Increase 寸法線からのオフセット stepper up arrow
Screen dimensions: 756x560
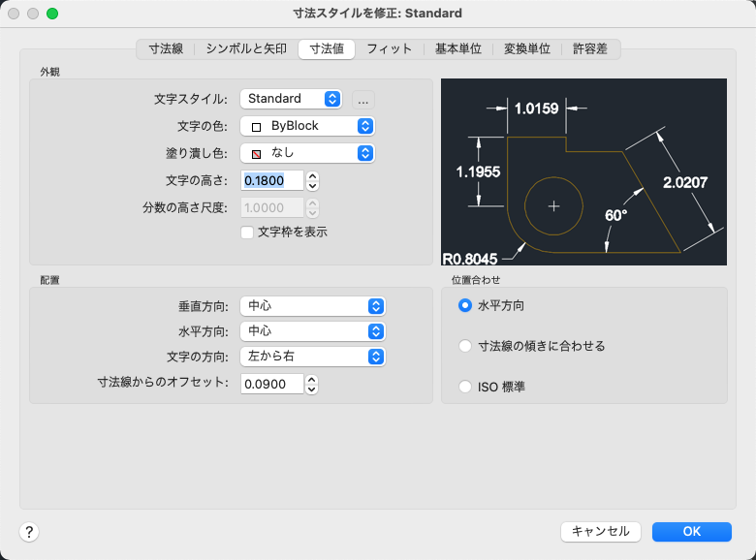[312, 380]
